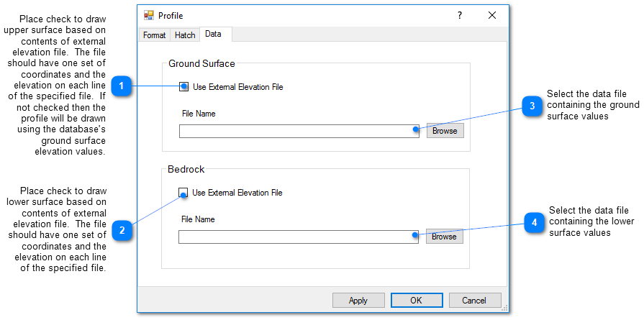Click callout badge number 4
The image size is (644, 320).
533,223
